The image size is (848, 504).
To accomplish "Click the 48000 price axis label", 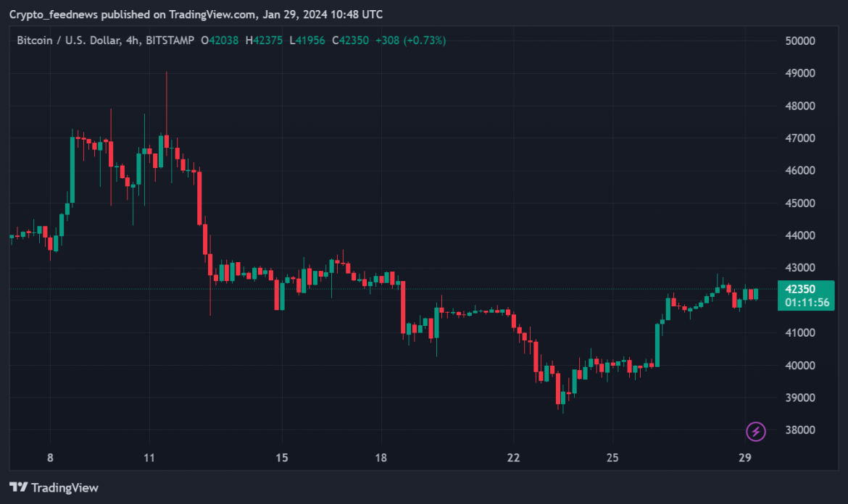I will tap(802, 106).
